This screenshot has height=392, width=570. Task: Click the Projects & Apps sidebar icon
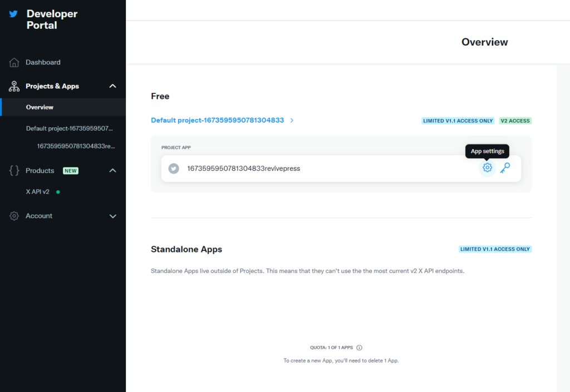(x=13, y=86)
